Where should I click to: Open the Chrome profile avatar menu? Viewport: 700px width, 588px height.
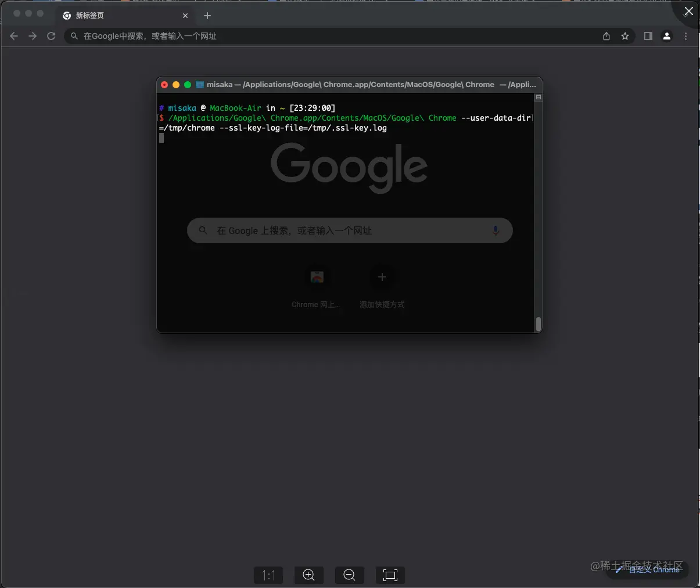pos(667,36)
